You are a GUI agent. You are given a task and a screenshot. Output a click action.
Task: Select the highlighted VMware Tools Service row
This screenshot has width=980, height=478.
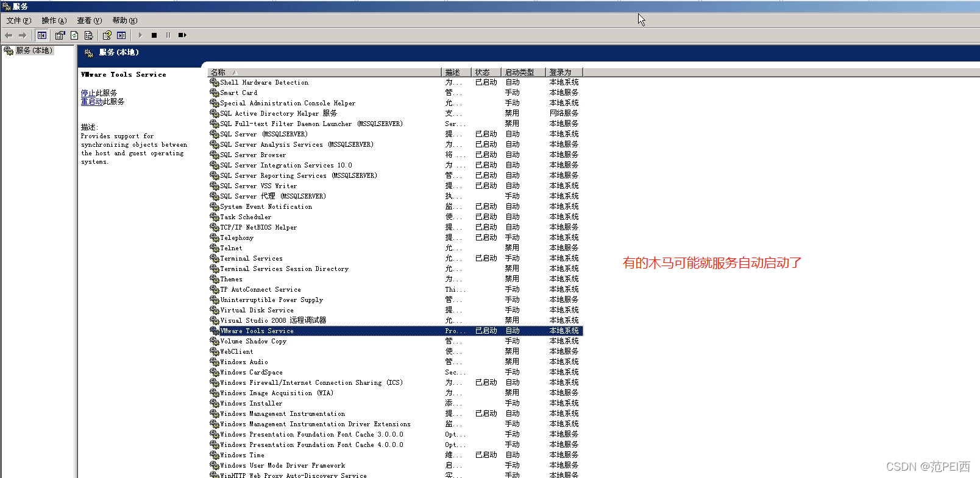pyautogui.click(x=396, y=331)
